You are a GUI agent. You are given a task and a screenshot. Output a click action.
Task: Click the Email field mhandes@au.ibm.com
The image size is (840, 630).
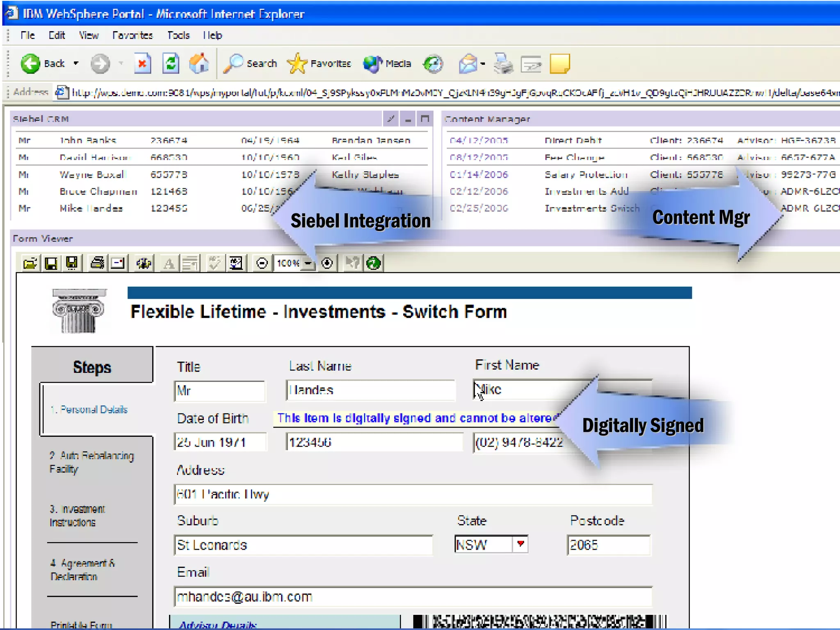(x=413, y=596)
